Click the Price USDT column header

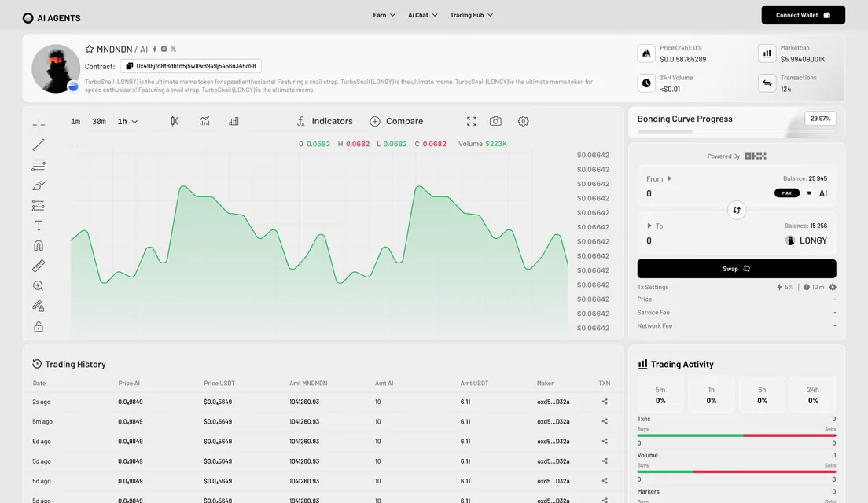click(x=219, y=383)
